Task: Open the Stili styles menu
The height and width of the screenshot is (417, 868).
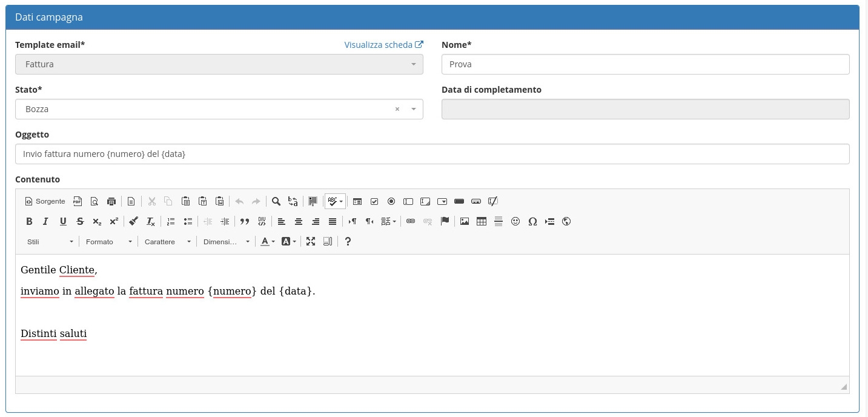Action: click(50, 241)
